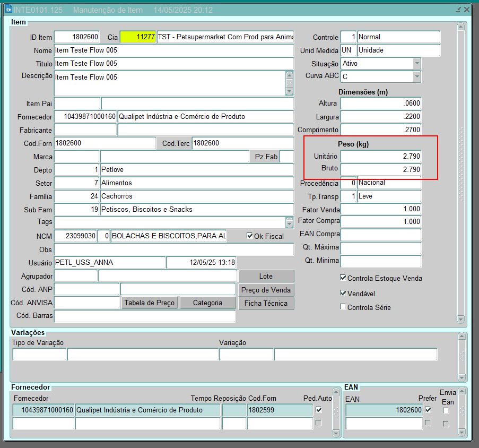Click the Cod.Terc field

click(243, 143)
